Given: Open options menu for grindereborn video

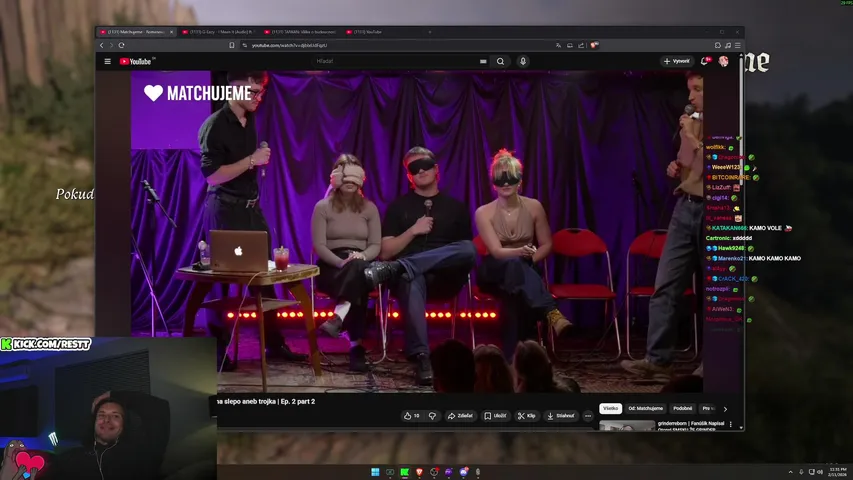Looking at the screenshot, I should pyautogui.click(x=731, y=424).
